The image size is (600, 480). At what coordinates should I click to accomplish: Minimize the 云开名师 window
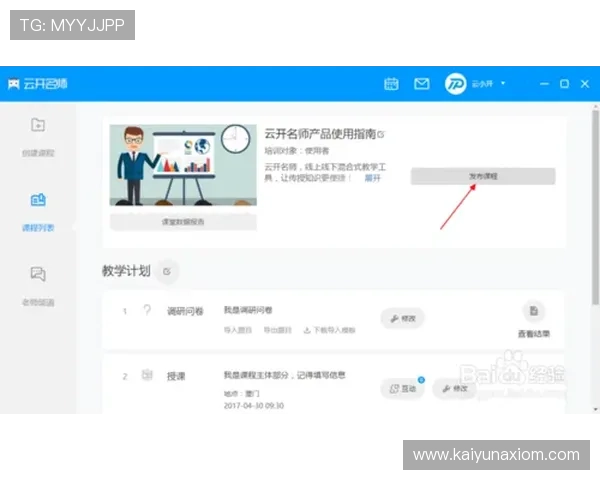click(x=544, y=84)
